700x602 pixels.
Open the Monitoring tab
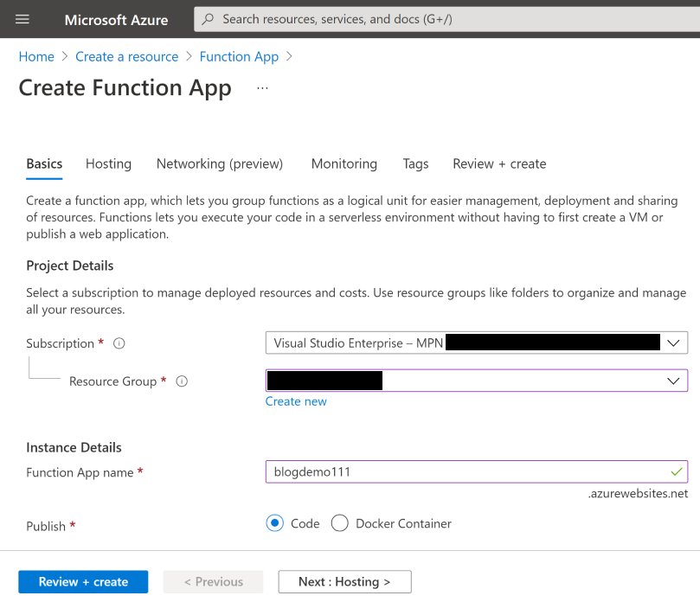tap(344, 163)
